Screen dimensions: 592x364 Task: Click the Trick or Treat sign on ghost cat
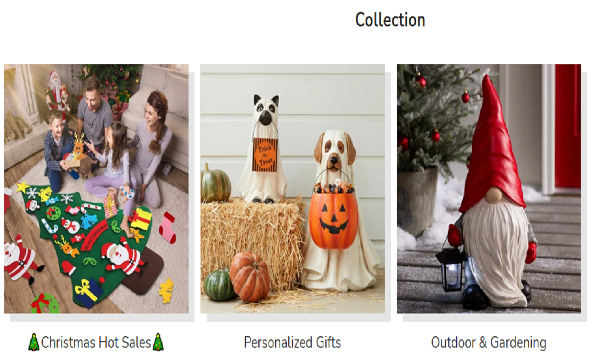[x=265, y=155]
